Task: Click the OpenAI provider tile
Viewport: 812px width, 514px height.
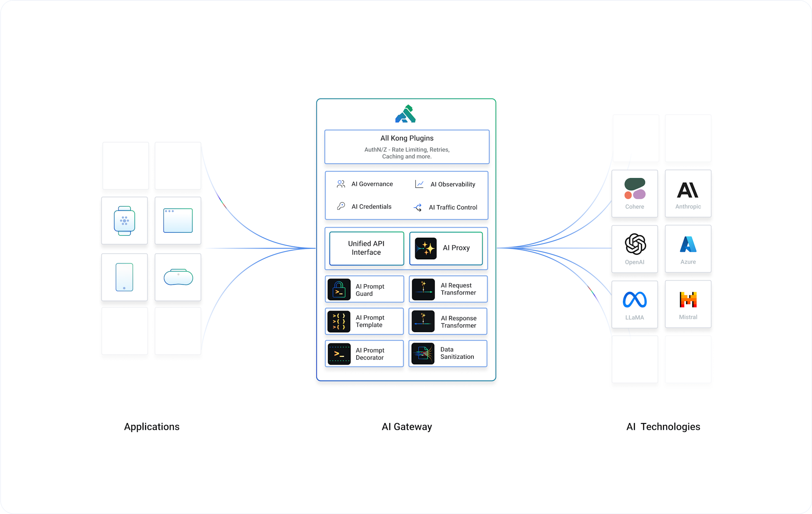Action: [x=634, y=249]
